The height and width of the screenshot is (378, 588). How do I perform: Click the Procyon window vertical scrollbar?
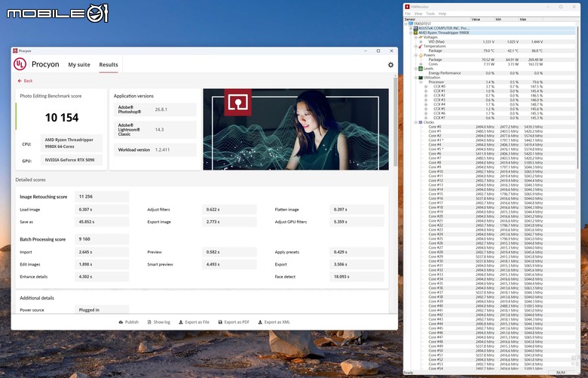coord(395,121)
